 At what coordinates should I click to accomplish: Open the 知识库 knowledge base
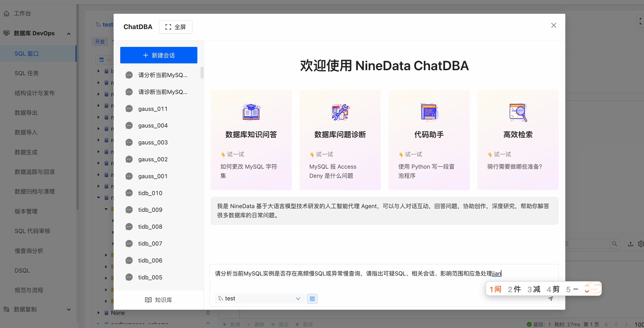pos(158,300)
